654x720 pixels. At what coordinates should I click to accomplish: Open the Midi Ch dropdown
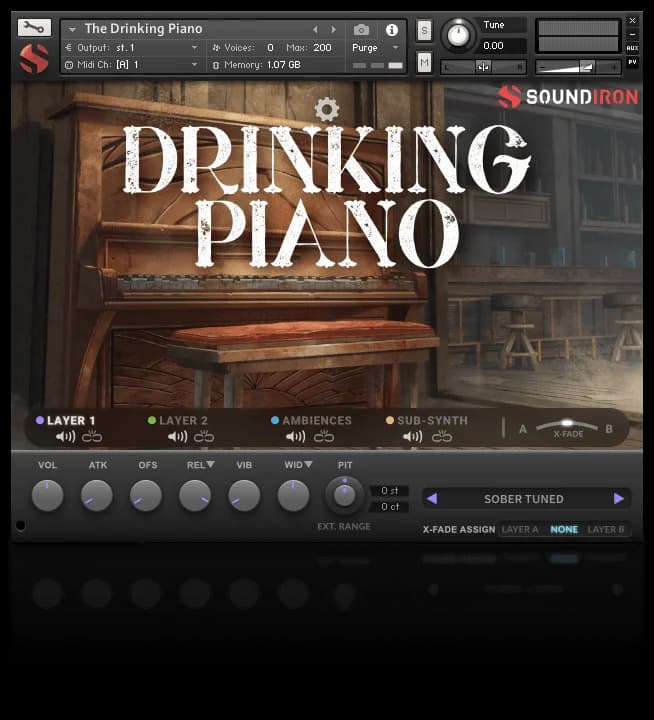pyautogui.click(x=194, y=65)
